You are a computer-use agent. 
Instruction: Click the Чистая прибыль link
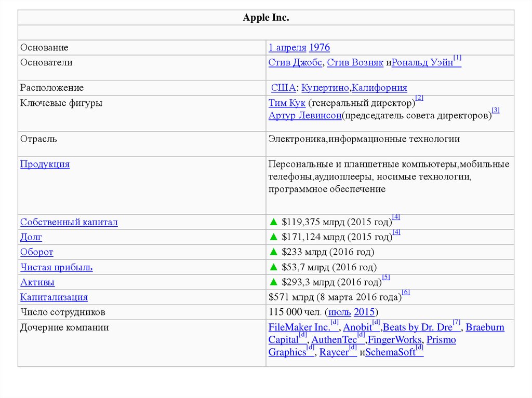56,268
